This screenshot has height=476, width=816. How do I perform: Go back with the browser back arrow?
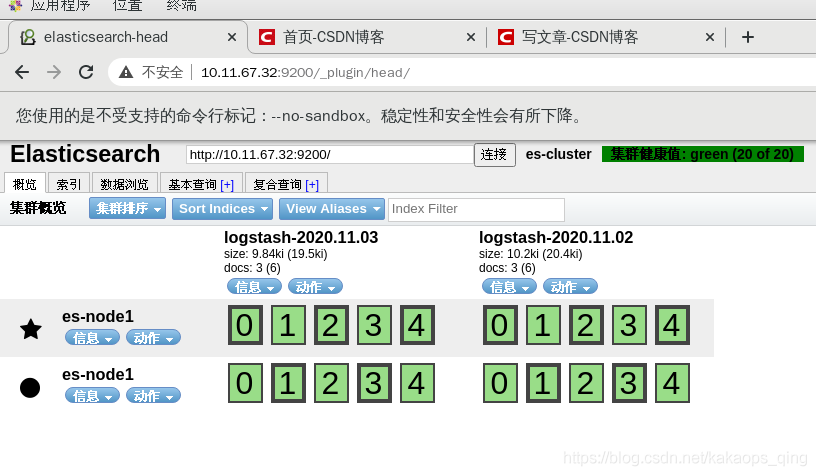(22, 72)
